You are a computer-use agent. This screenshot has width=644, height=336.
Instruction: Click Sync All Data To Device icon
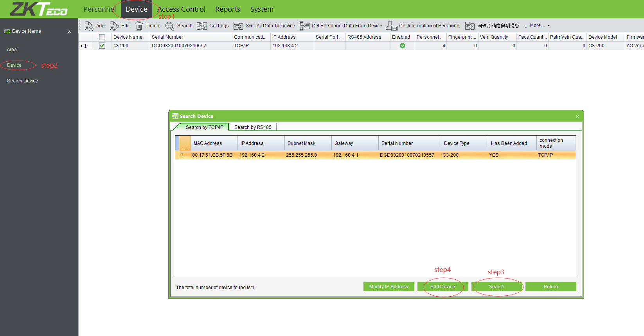pos(238,26)
